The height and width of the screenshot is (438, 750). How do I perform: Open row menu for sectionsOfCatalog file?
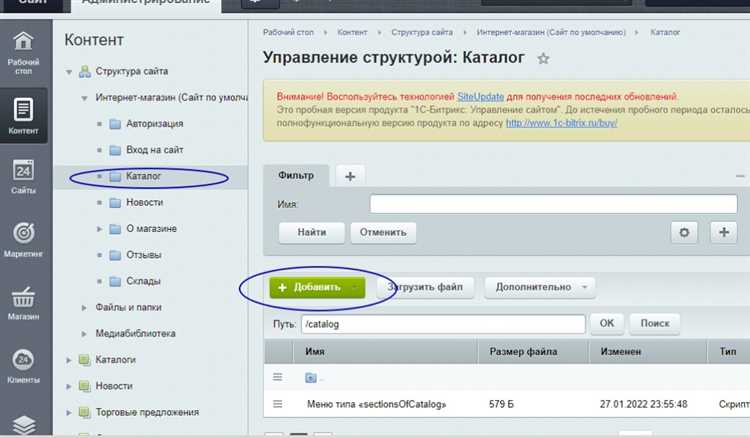pos(277,404)
